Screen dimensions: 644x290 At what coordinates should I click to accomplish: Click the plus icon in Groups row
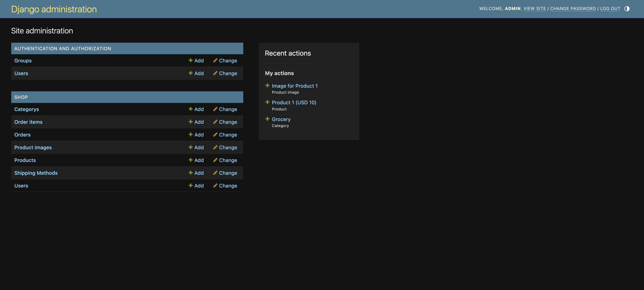click(x=190, y=60)
